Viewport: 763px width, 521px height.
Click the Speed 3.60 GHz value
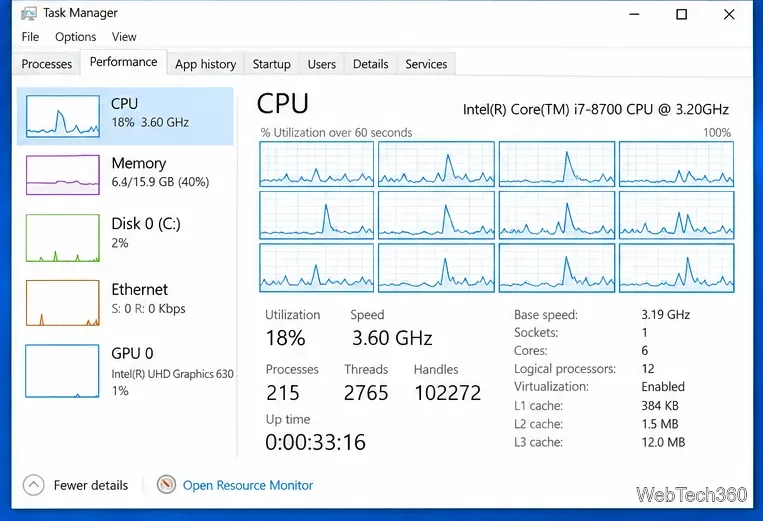coord(392,338)
